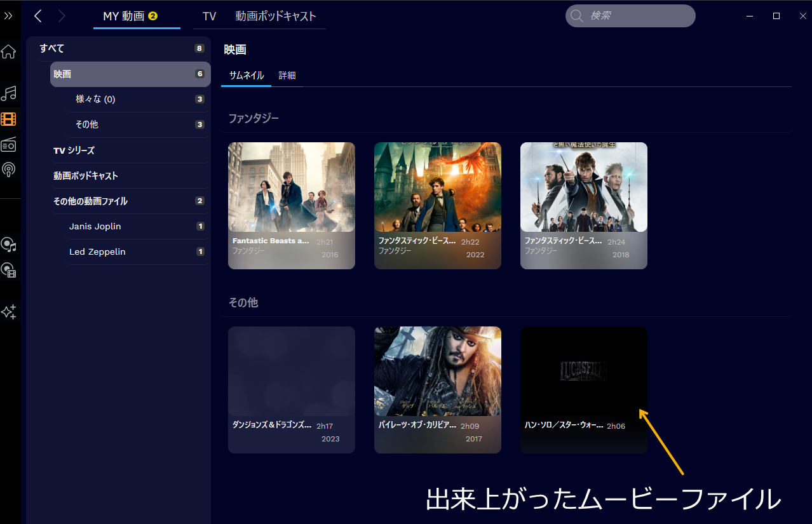
Task: Click the title text ハン・ソロ/スター・ウォー...
Action: pyautogui.click(x=564, y=425)
